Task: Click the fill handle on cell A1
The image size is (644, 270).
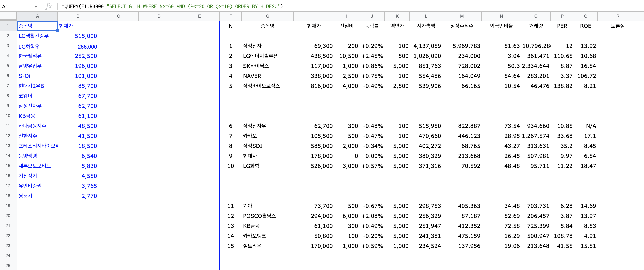Action: [x=57, y=31]
